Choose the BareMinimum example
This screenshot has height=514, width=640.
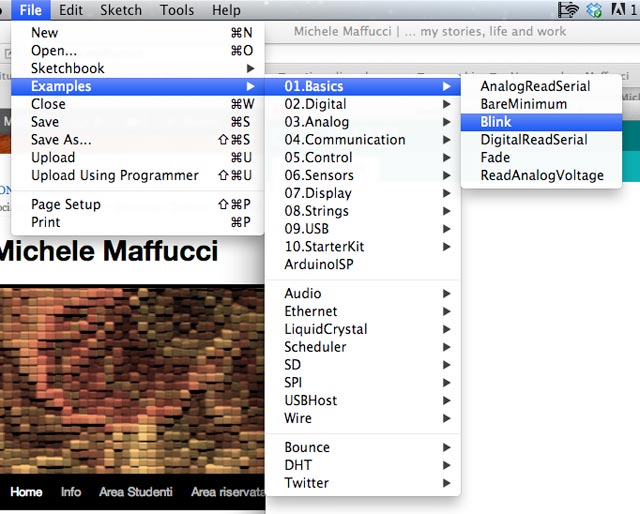coord(523,104)
